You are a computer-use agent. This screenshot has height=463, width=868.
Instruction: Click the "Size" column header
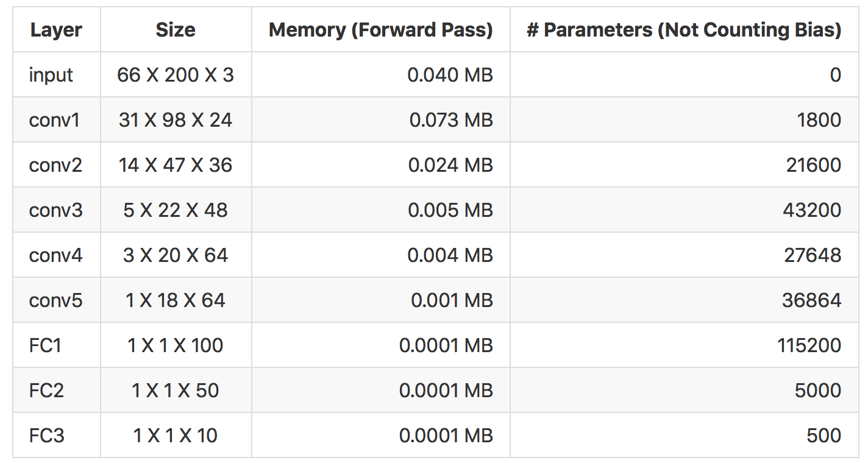point(176,30)
